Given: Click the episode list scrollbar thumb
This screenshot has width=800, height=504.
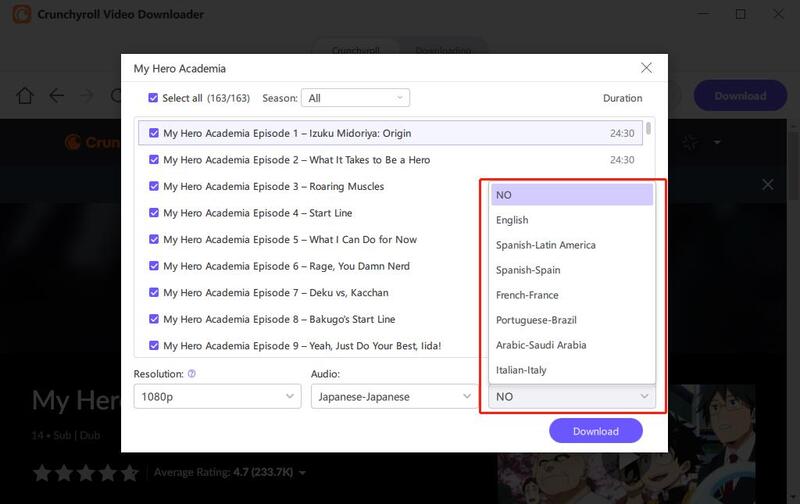Looking at the screenshot, I should [648, 128].
